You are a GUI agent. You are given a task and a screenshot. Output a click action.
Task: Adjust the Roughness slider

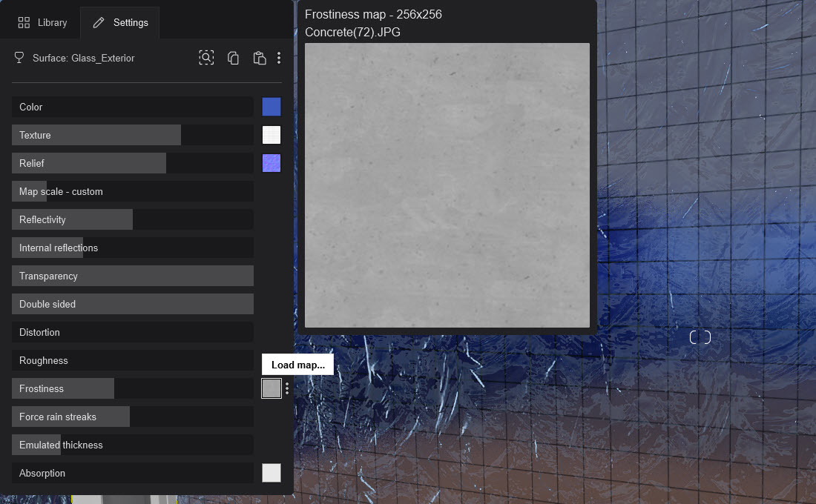(x=133, y=360)
